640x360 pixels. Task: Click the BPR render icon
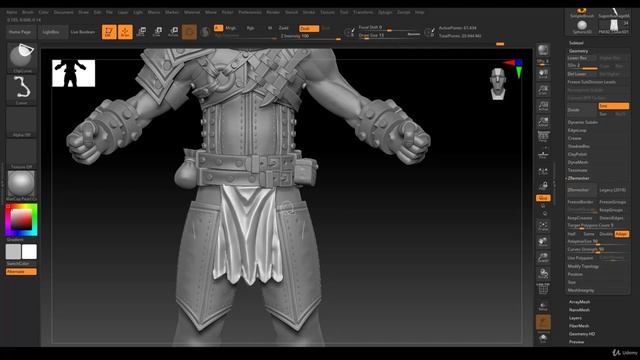543,50
